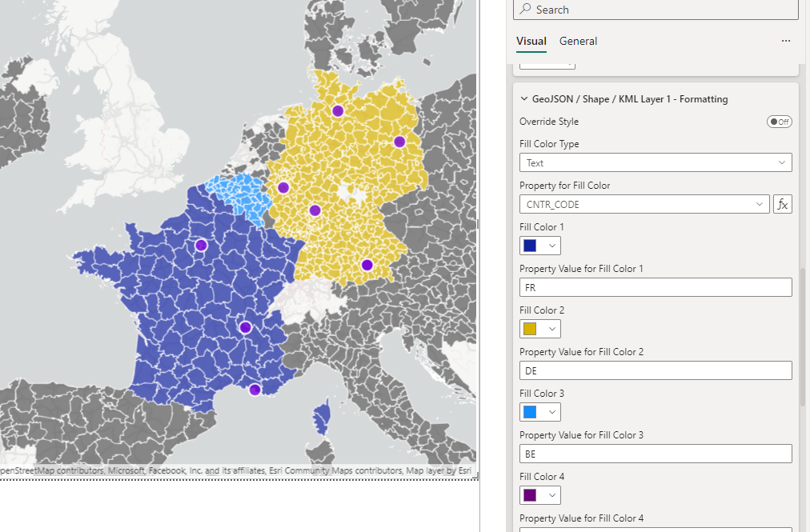Open the dark blue Fill Color 1 picker
The image size is (810, 532).
(x=539, y=246)
